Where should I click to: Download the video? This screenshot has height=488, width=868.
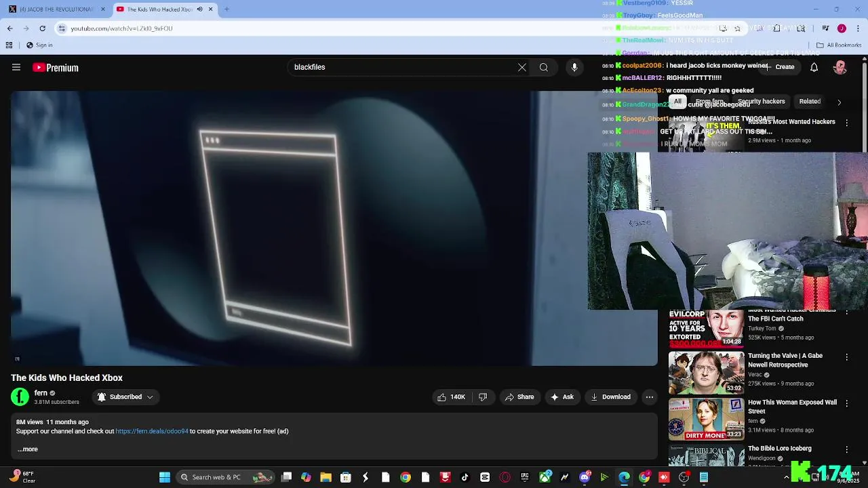coord(610,397)
